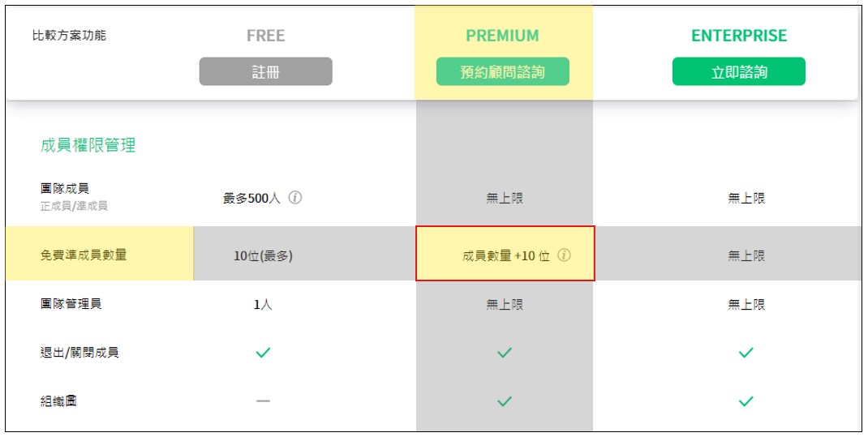The width and height of the screenshot is (868, 437).
Task: Click the FREE checkmark for 退出/關閉成員
Action: click(x=263, y=353)
